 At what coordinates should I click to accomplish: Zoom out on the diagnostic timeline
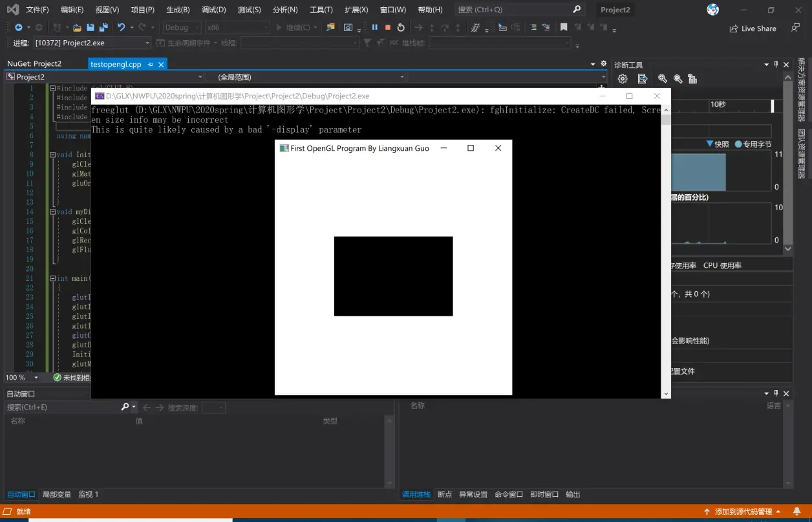pyautogui.click(x=678, y=79)
